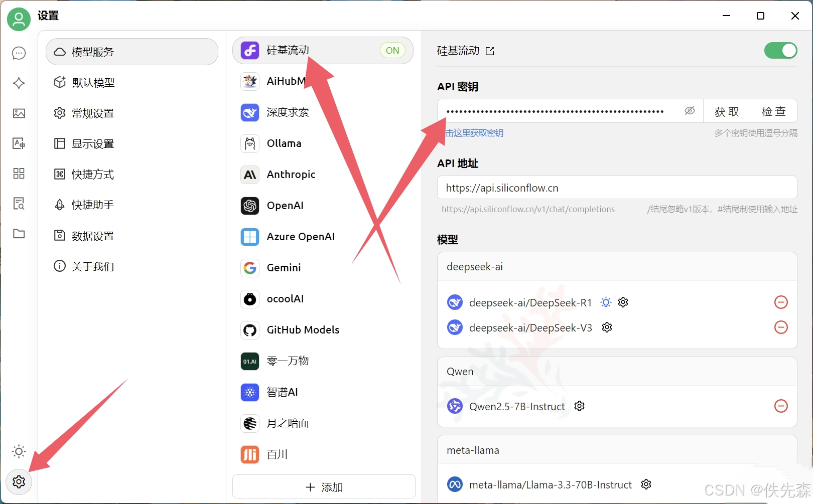The image size is (813, 504).
Task: Select the 百川 provider
Action: [323, 454]
